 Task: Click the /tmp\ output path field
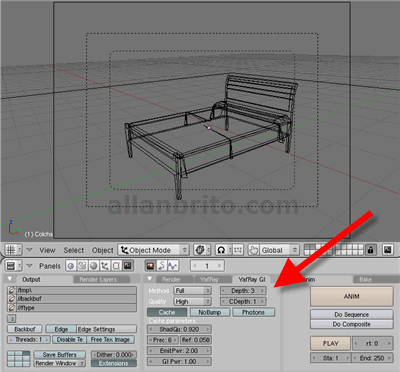point(76,290)
